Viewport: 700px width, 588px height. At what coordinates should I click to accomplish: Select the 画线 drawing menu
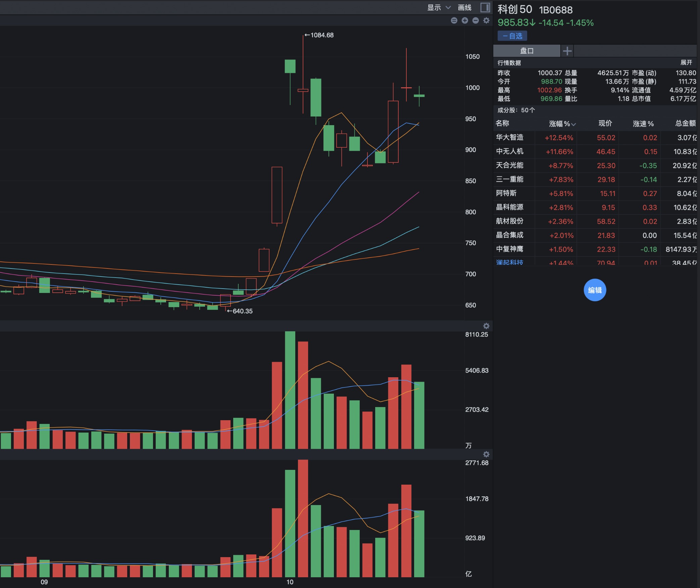tap(464, 7)
